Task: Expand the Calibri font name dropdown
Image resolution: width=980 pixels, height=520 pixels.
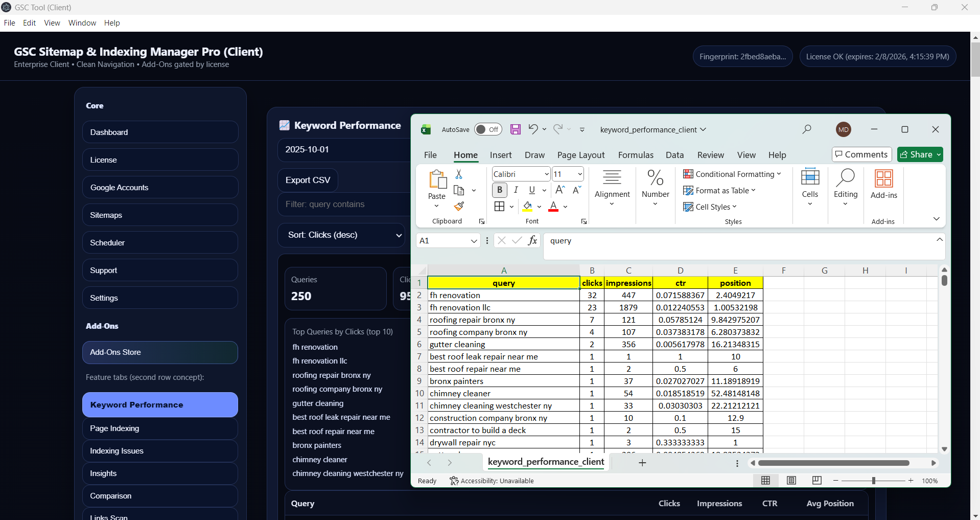Action: tap(546, 174)
